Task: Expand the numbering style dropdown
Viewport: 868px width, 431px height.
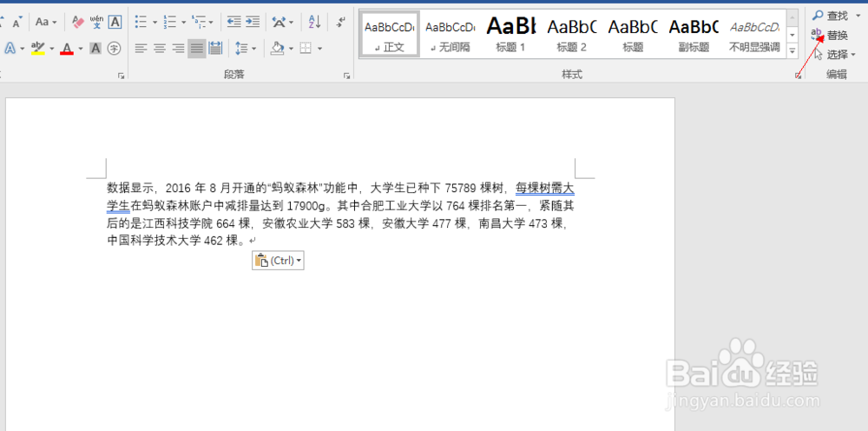Action: [183, 23]
